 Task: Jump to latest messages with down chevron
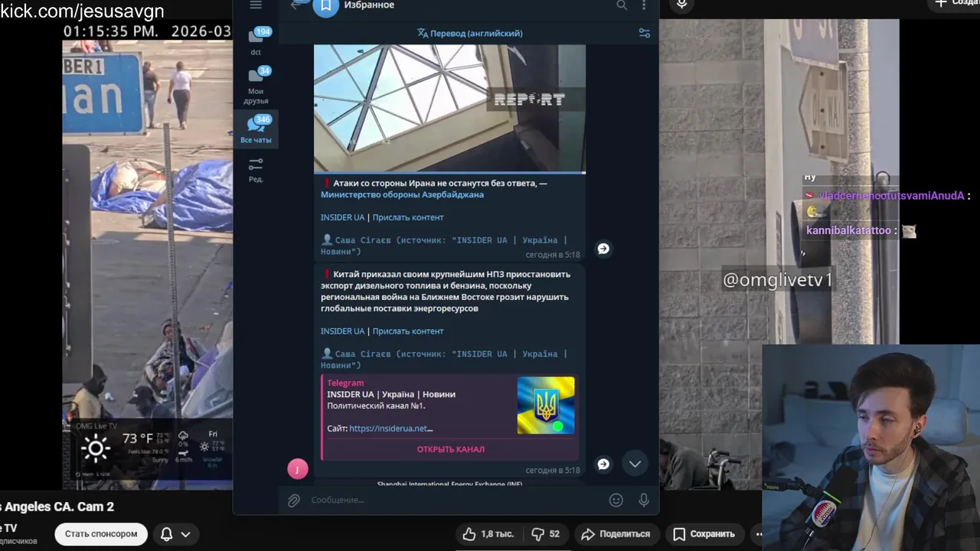(x=635, y=464)
